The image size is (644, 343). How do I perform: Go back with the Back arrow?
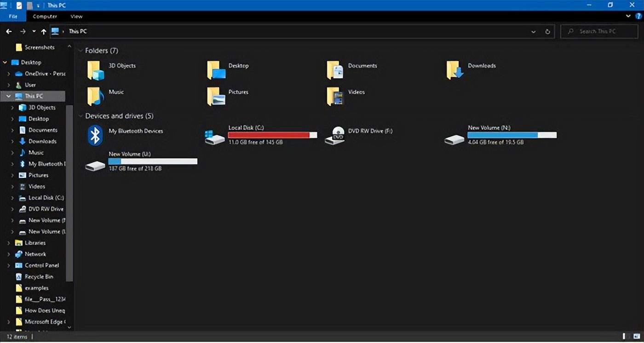(9, 31)
